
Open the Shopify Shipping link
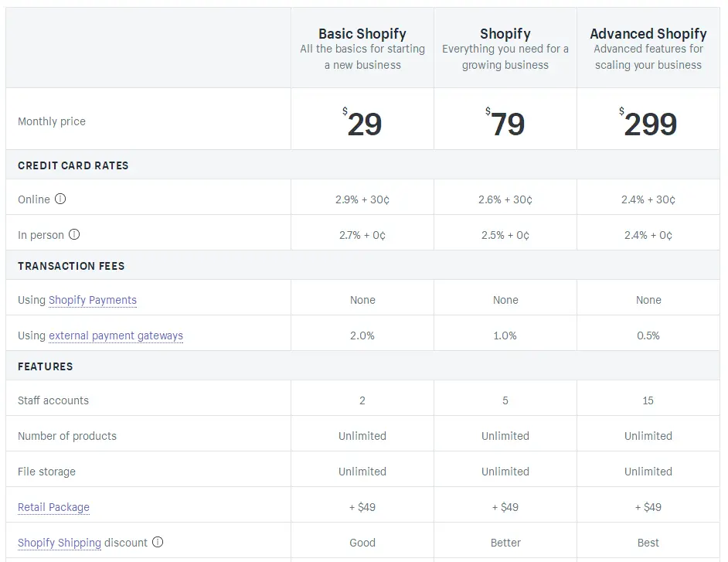pyautogui.click(x=60, y=543)
